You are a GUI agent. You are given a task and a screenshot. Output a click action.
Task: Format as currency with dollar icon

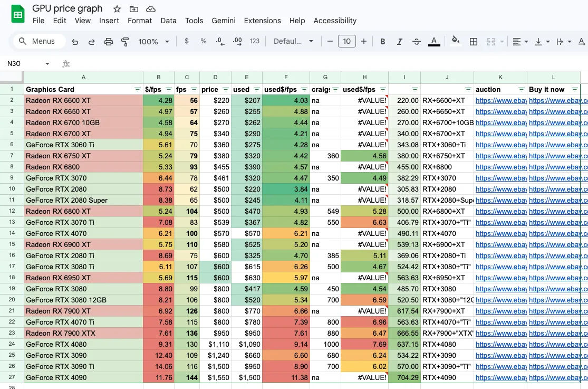tap(186, 41)
